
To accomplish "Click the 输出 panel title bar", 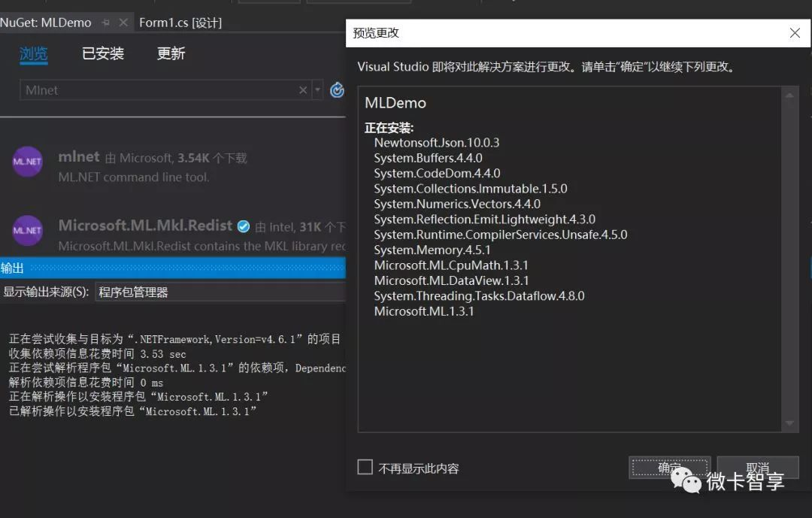I will tap(172, 268).
